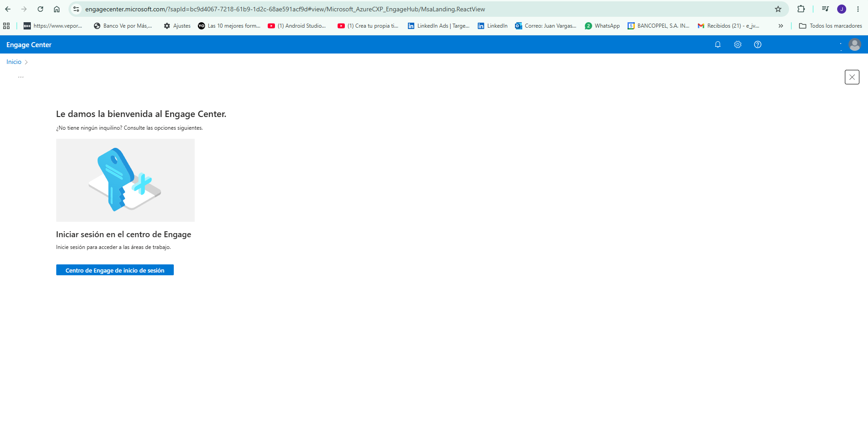Screen dimensions: 868x434
Task: Click 'Inicie sesión para acceder' description text
Action: coord(113,247)
